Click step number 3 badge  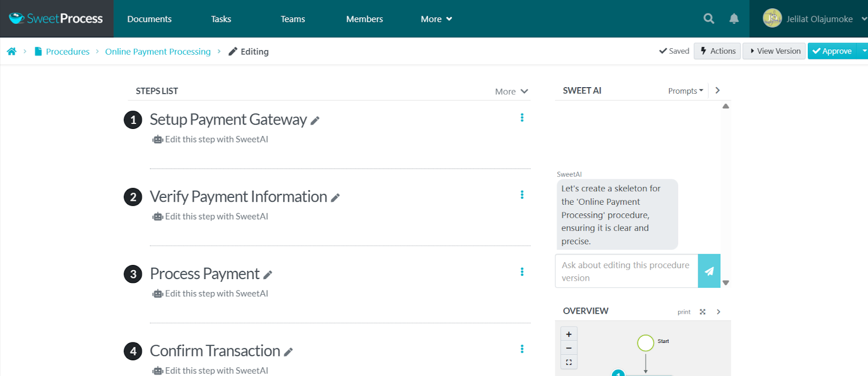coord(133,274)
